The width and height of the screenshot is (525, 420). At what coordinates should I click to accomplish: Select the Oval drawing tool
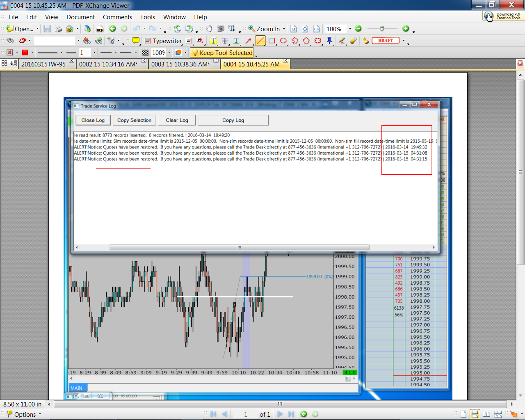tap(283, 41)
